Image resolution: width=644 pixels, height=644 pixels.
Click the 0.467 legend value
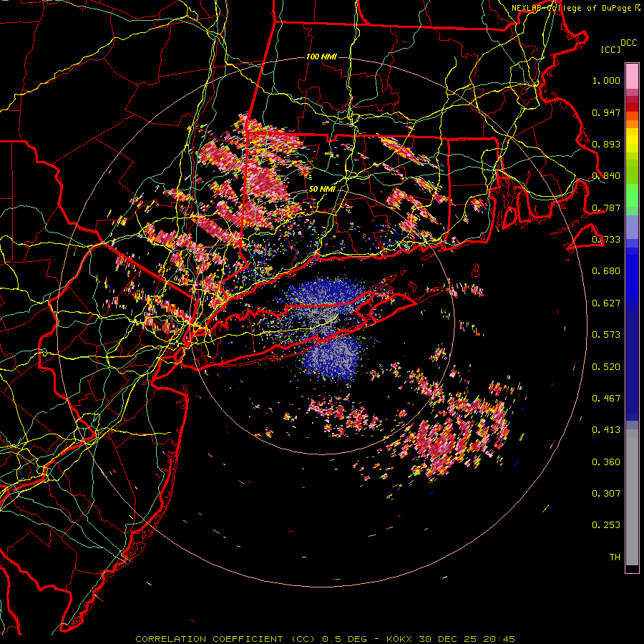606,399
